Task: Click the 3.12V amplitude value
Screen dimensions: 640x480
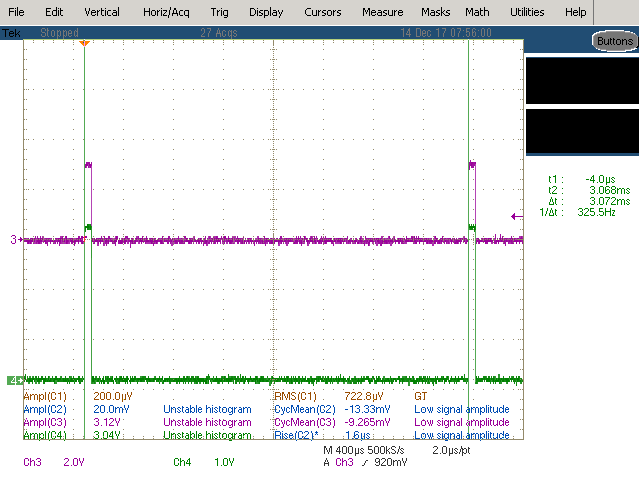Action: 107,422
